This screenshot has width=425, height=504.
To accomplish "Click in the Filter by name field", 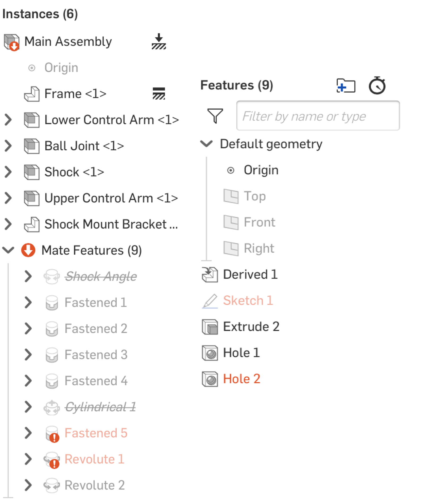I will (x=318, y=116).
